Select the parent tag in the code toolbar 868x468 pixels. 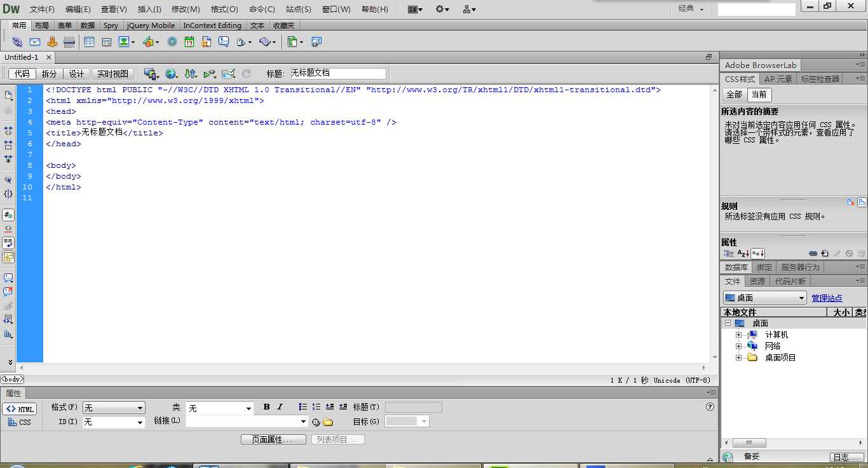tap(8, 180)
